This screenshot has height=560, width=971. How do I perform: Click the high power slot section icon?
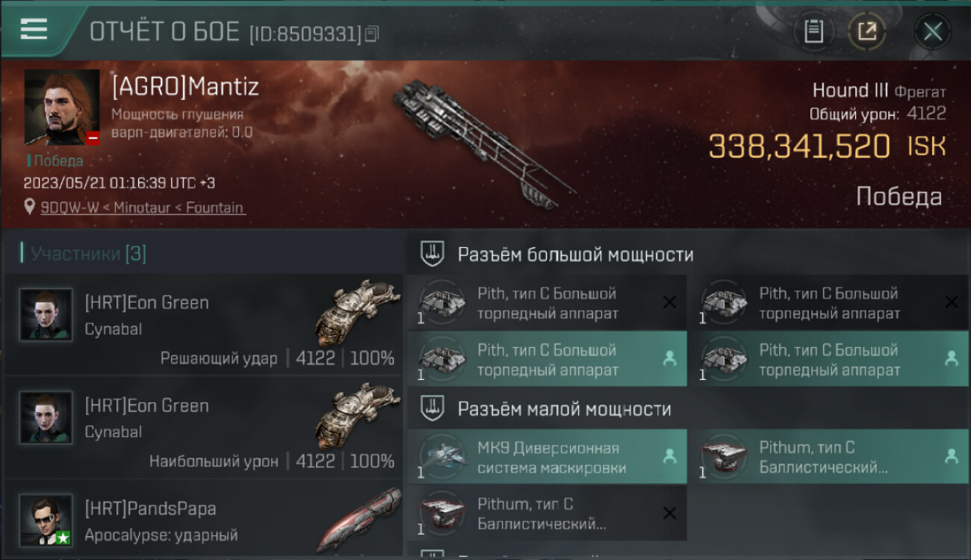point(432,255)
